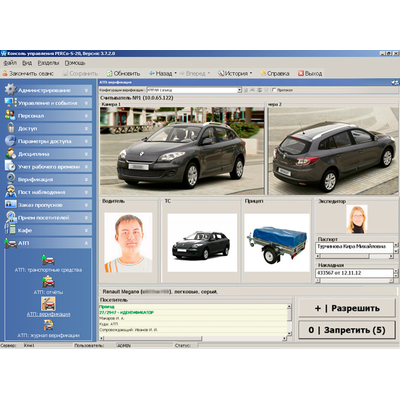Open АТП: транспортные средства icon
400x400 pixels.
pyautogui.click(x=48, y=260)
